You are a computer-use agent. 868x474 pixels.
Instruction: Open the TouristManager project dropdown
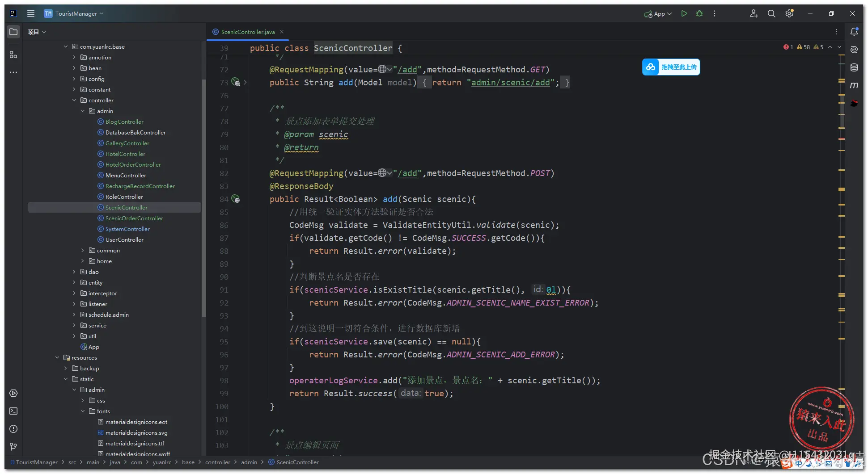pos(74,13)
